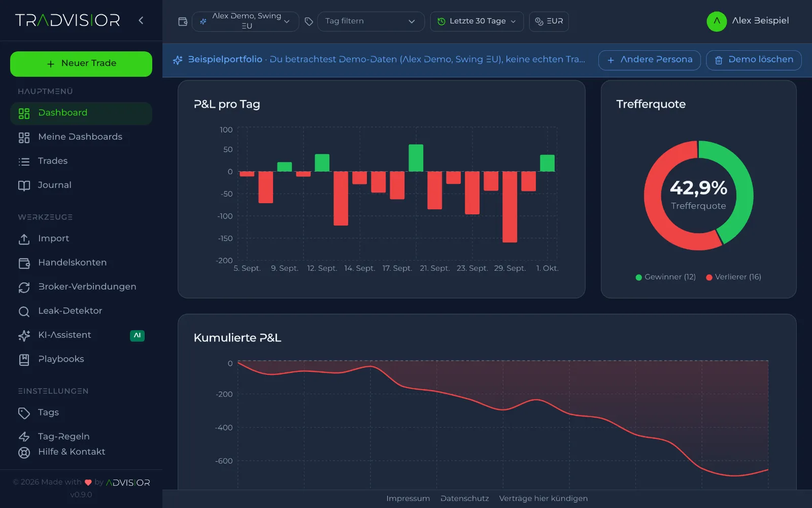Click the Andere Persona button
Image resolution: width=812 pixels, height=508 pixels.
click(649, 60)
